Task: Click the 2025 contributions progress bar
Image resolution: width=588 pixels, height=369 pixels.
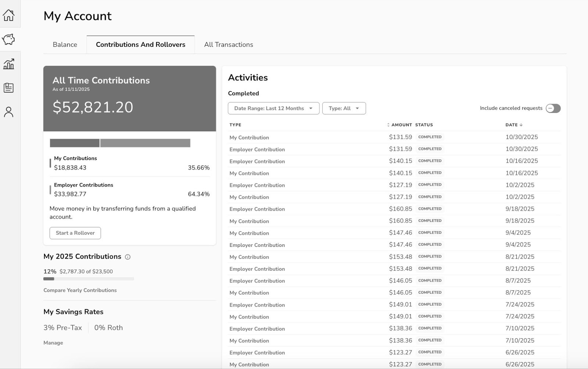Action: 89,279
